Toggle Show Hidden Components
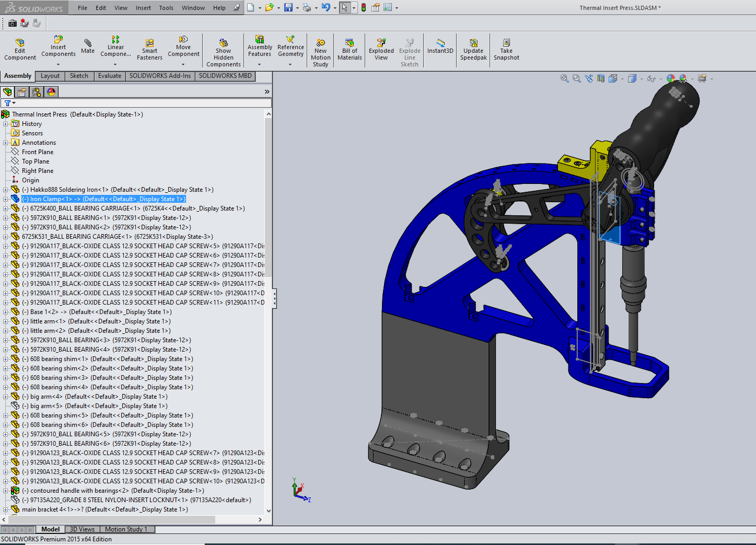The image size is (756, 545). (x=223, y=50)
